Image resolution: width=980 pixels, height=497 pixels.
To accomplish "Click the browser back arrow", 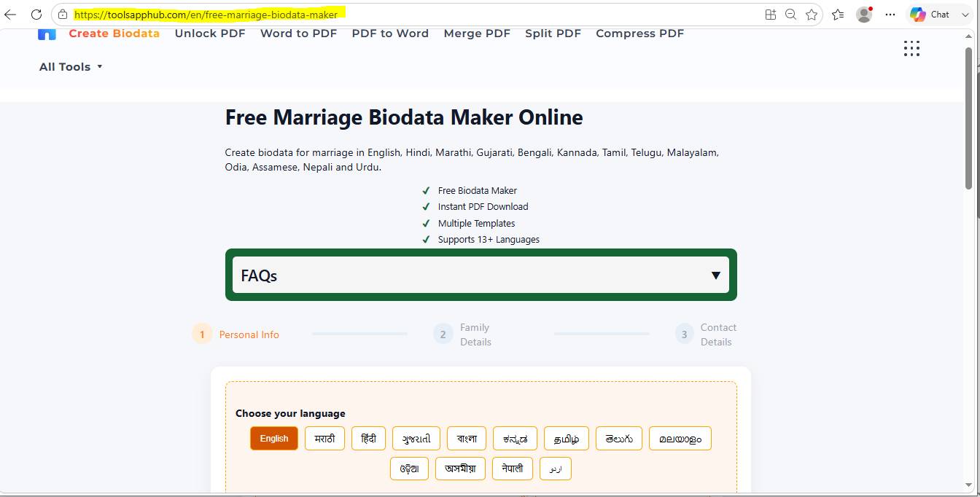I will [x=10, y=14].
